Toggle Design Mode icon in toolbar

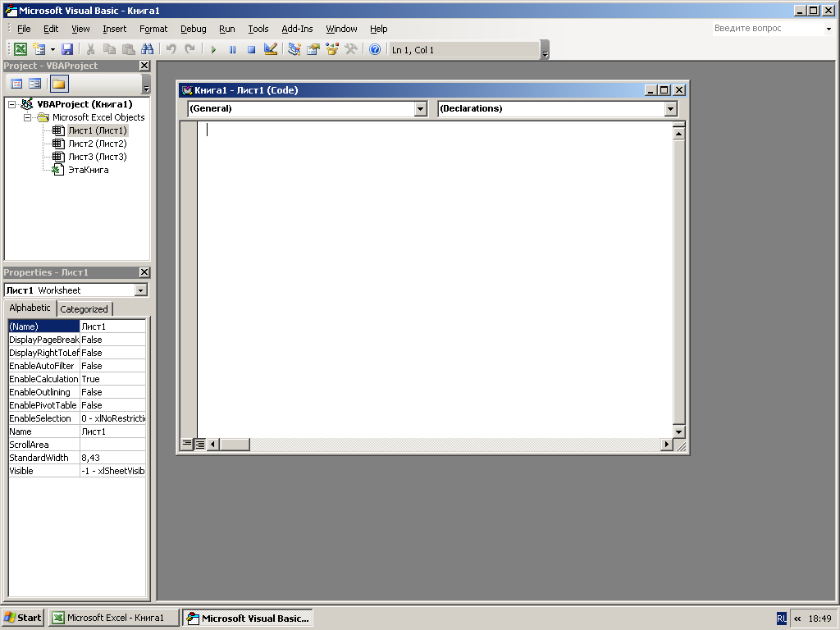point(271,49)
